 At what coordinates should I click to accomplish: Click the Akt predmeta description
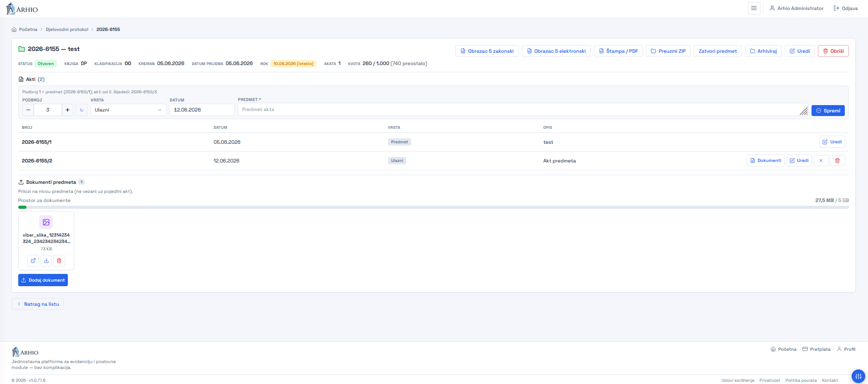(x=559, y=161)
